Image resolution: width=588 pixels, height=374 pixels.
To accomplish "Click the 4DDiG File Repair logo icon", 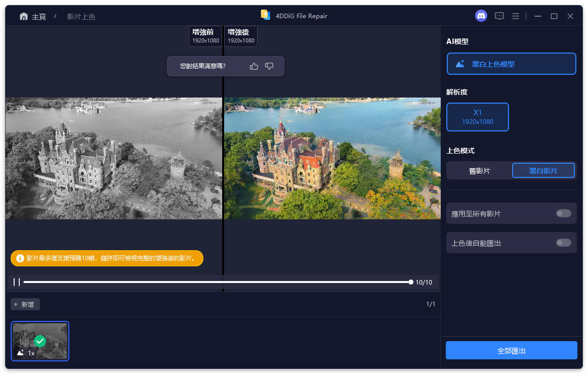I will 266,15.
